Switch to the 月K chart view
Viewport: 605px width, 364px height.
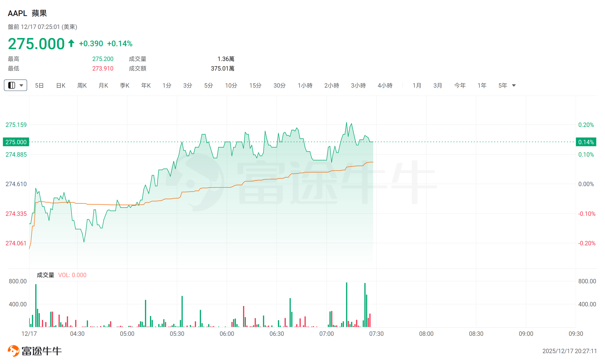(103, 86)
